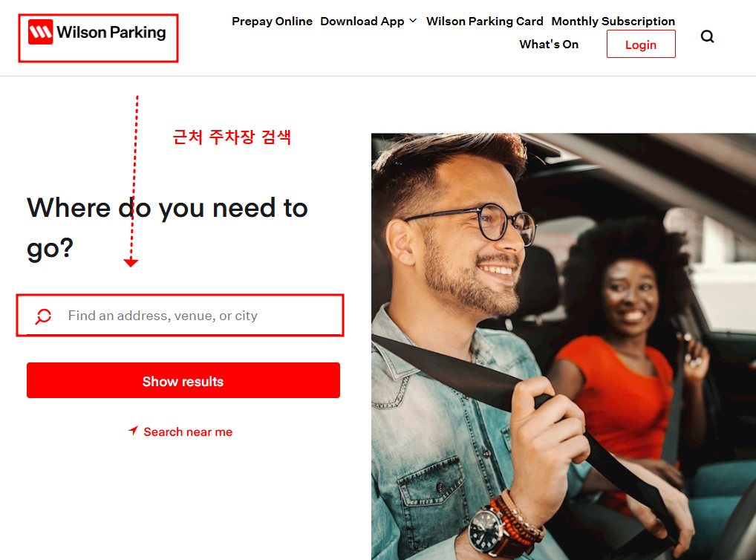Open the What's On page
The width and height of the screenshot is (756, 560).
(549, 45)
